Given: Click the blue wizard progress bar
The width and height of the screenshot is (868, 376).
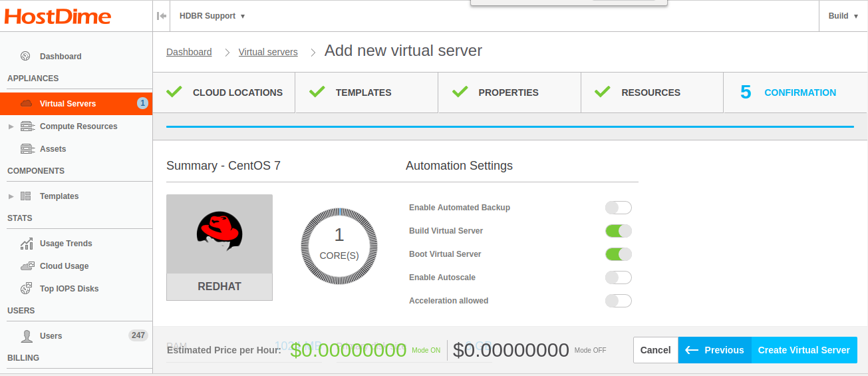Looking at the screenshot, I should [510, 126].
